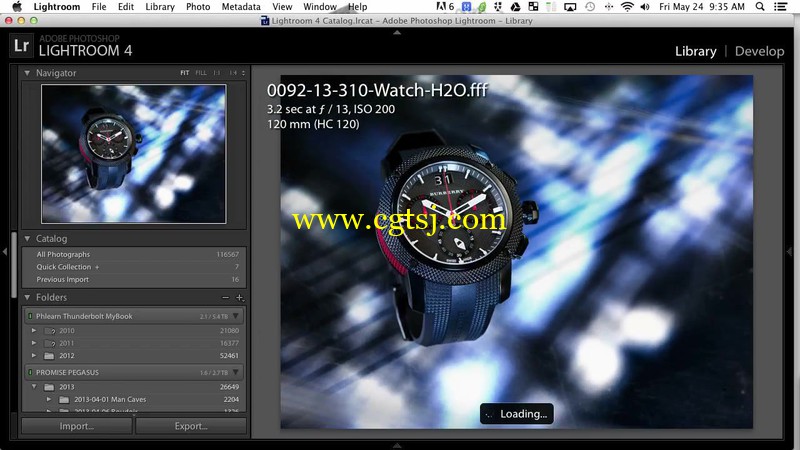Collapse the 2013 folder
800x450 pixels.
pos(34,387)
